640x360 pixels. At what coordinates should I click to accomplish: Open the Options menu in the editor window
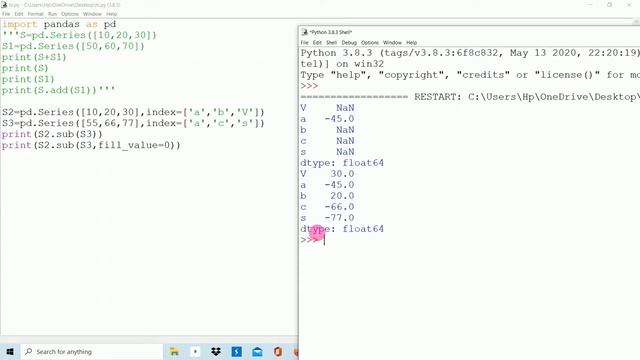[x=70, y=14]
